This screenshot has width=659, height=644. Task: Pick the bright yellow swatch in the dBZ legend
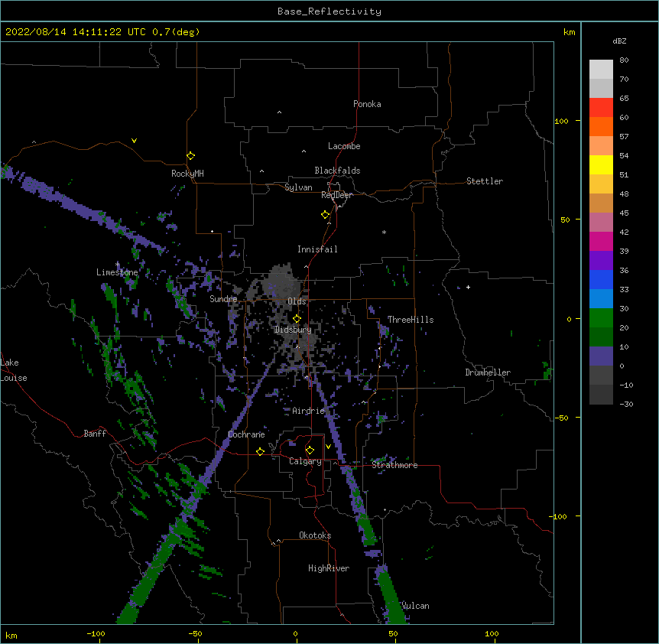tap(601, 164)
